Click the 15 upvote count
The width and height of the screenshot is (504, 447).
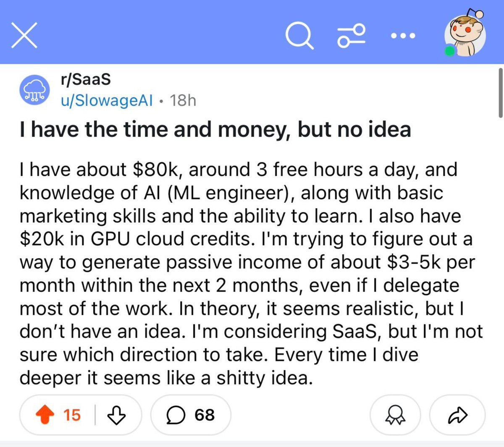click(72, 415)
